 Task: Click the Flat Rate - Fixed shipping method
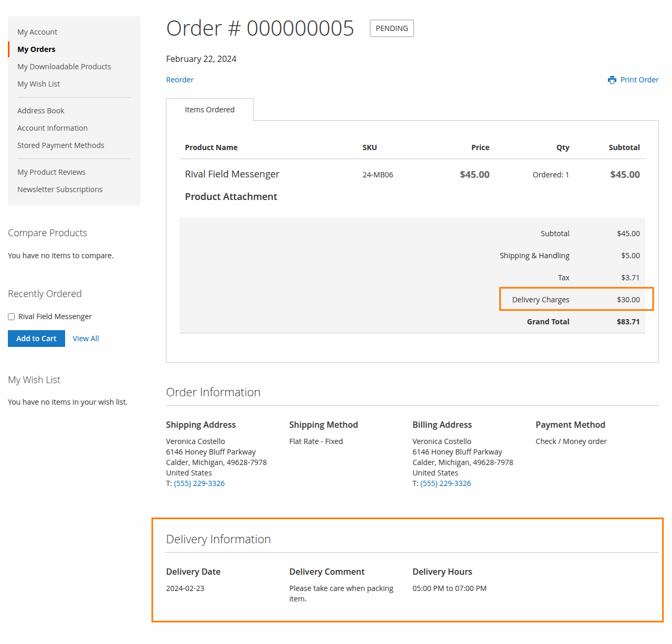point(316,441)
